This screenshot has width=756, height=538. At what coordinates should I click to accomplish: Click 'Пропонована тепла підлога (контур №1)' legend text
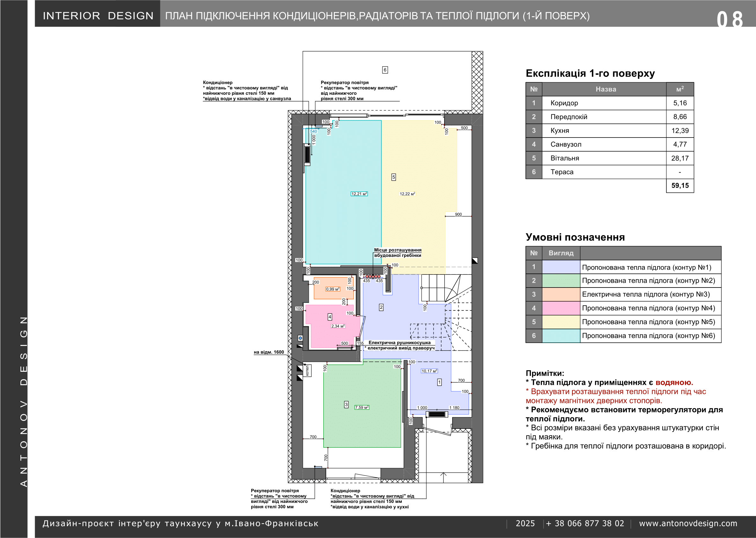[x=646, y=267]
